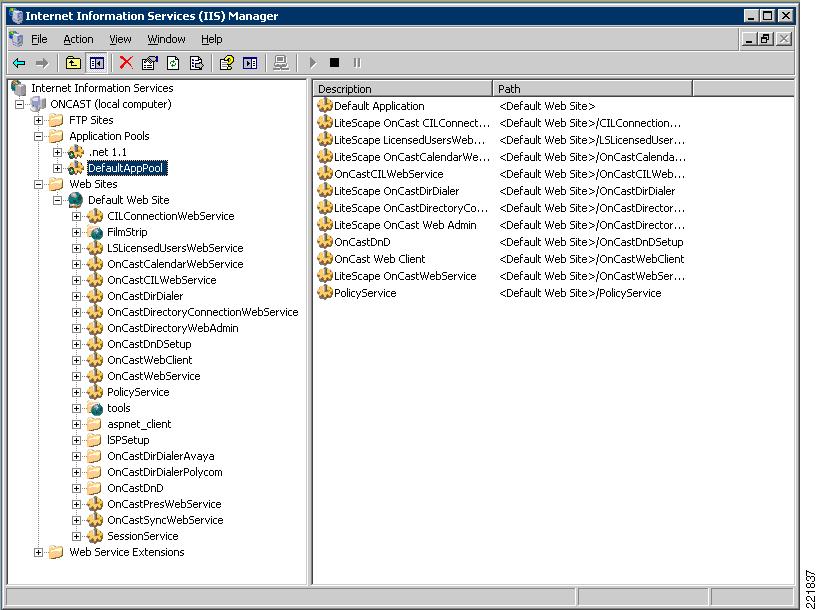Sort by the Path column header

pyautogui.click(x=592, y=89)
